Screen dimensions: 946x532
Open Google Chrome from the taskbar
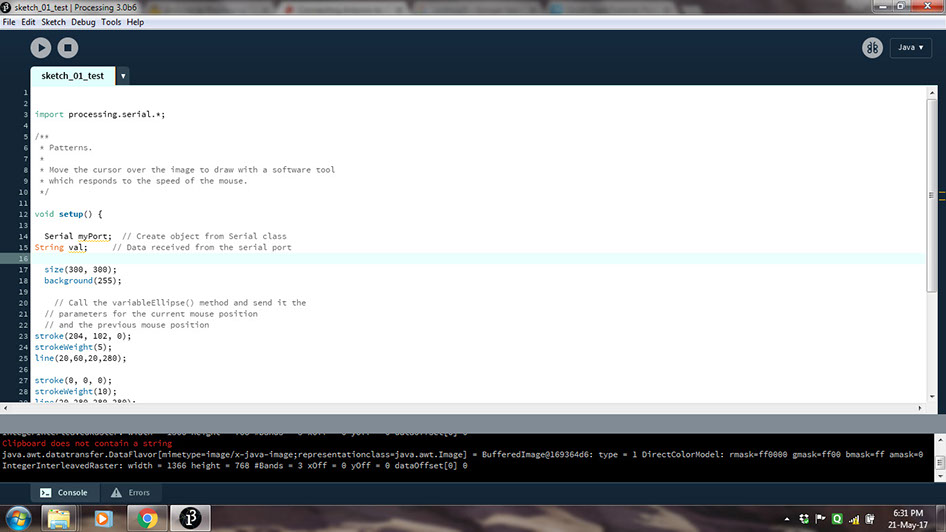(x=147, y=519)
